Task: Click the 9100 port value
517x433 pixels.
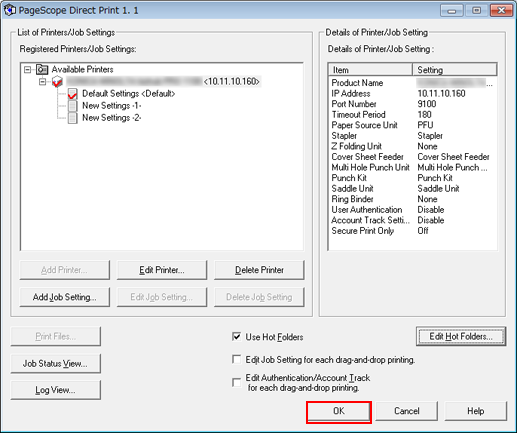Action: (x=427, y=104)
